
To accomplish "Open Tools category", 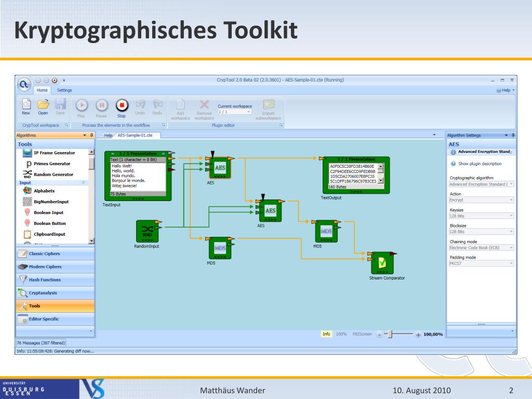I will (x=55, y=305).
